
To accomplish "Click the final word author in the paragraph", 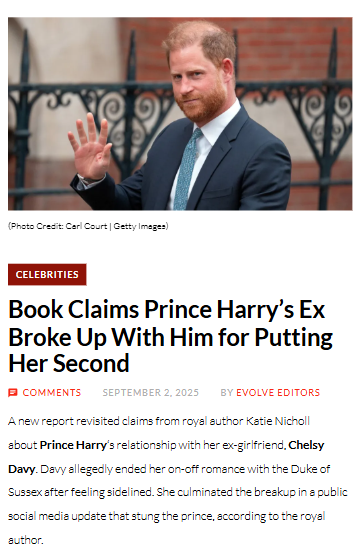I will click(x=25, y=541).
